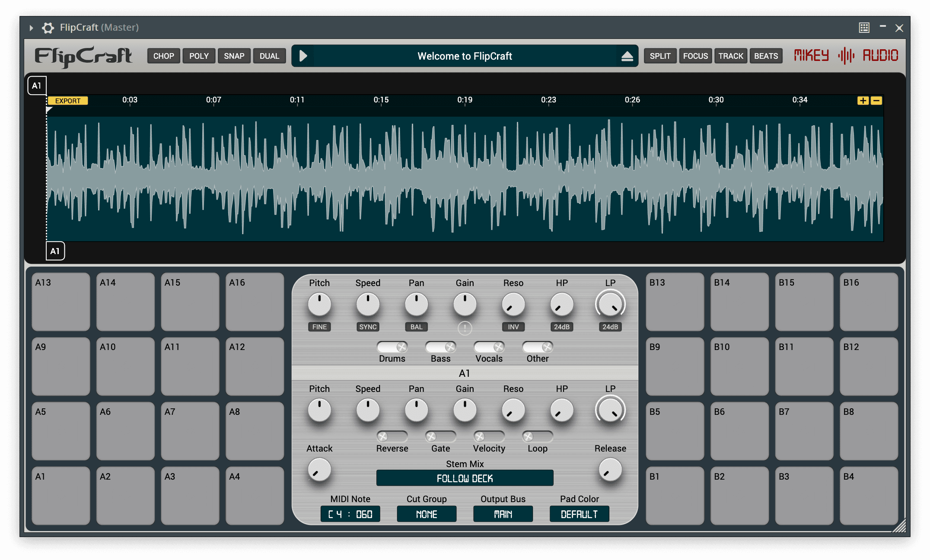Toggle POLY mode
Screen dimensions: 930x560
(199, 56)
